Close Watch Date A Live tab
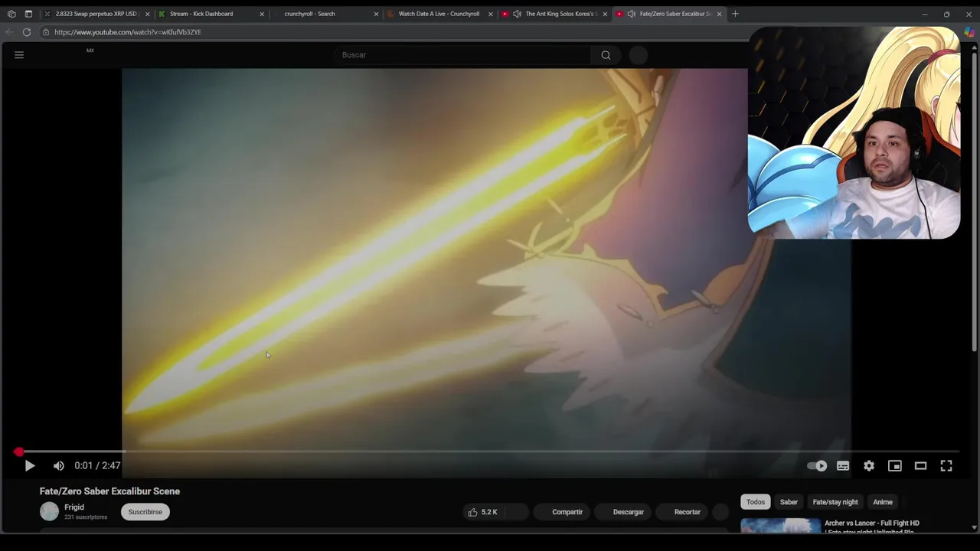The image size is (980, 551). click(490, 14)
